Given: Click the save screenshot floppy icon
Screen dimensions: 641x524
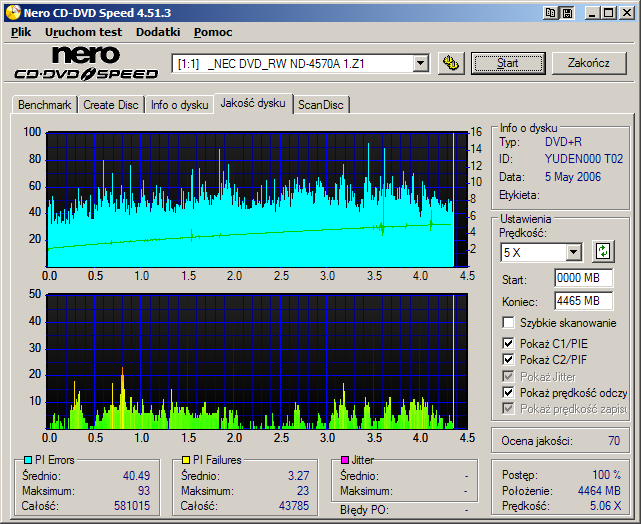Looking at the screenshot, I should coord(567,13).
